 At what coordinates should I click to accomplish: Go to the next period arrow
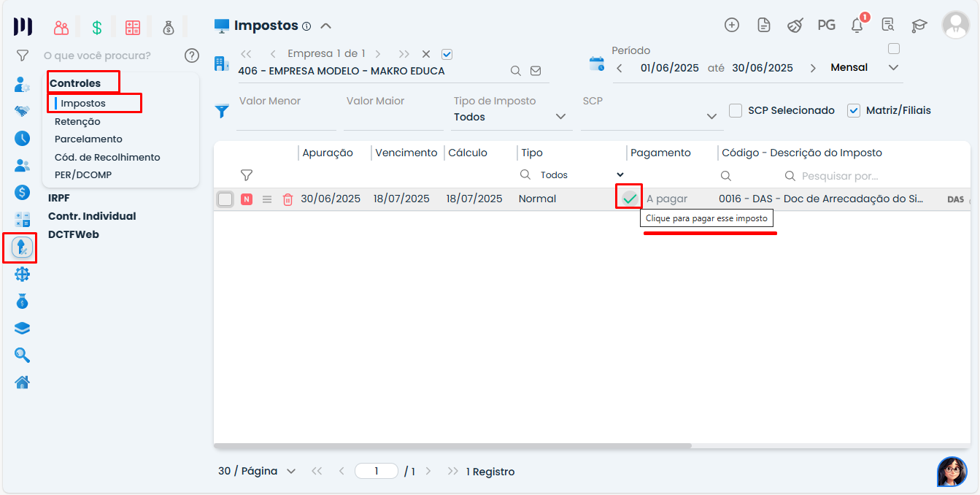(x=813, y=68)
